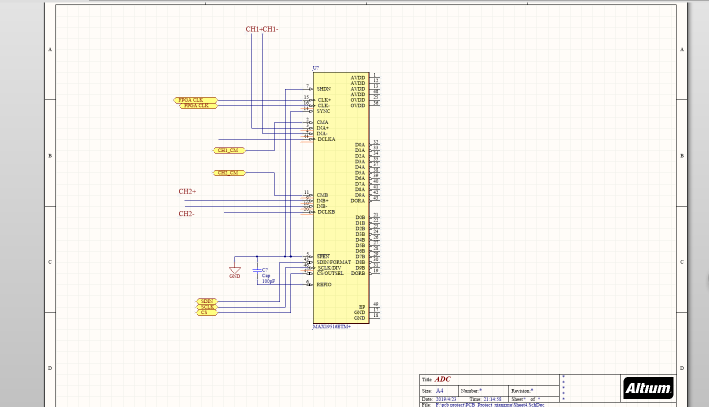Click the A4 size value

pyautogui.click(x=440, y=391)
